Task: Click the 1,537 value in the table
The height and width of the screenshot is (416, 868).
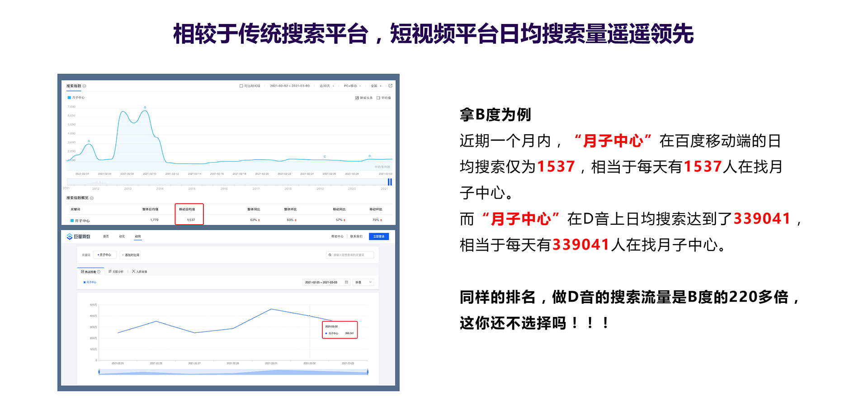Action: tap(191, 220)
